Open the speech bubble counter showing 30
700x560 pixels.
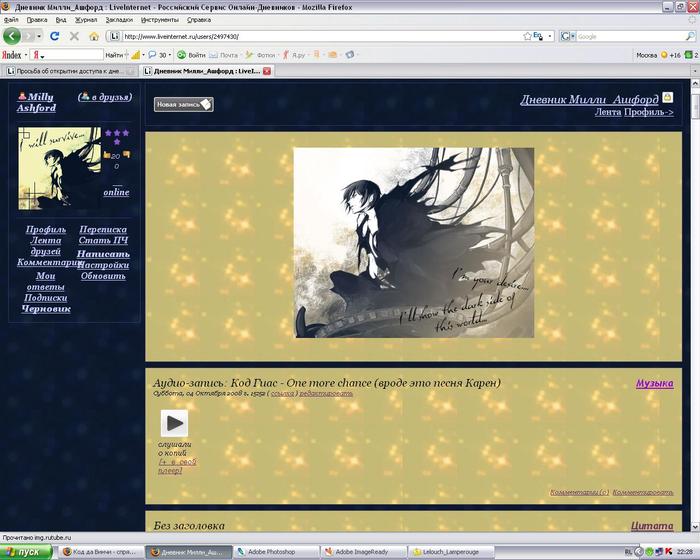[x=158, y=55]
